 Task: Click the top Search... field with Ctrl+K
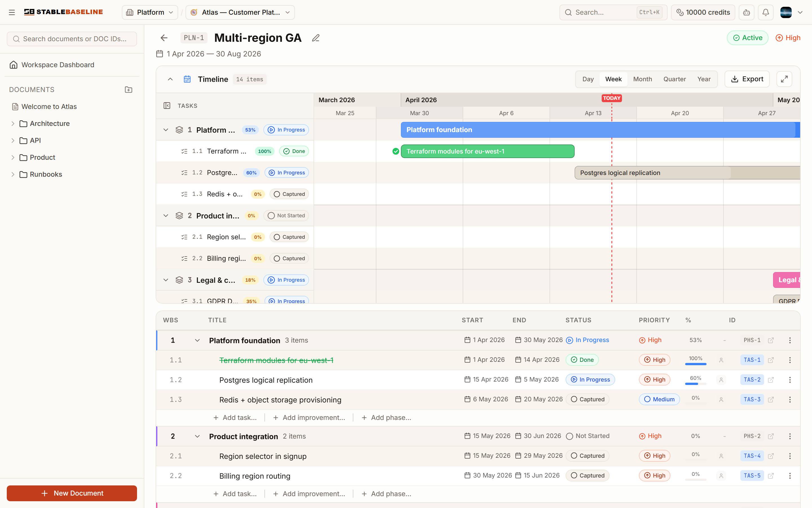613,12
